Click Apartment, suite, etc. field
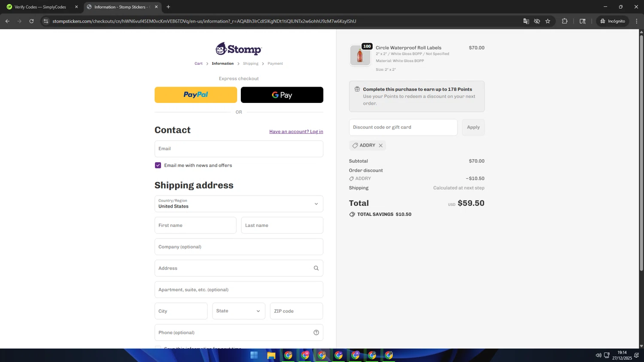 pyautogui.click(x=239, y=290)
